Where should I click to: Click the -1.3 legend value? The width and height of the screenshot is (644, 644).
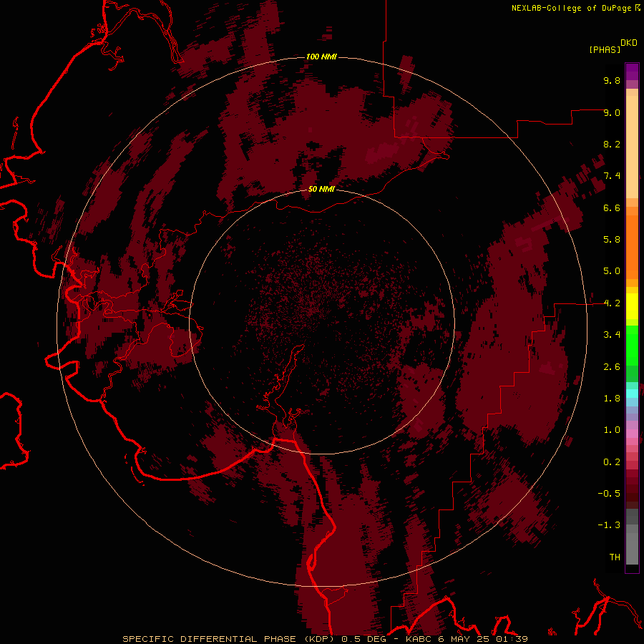click(x=609, y=525)
